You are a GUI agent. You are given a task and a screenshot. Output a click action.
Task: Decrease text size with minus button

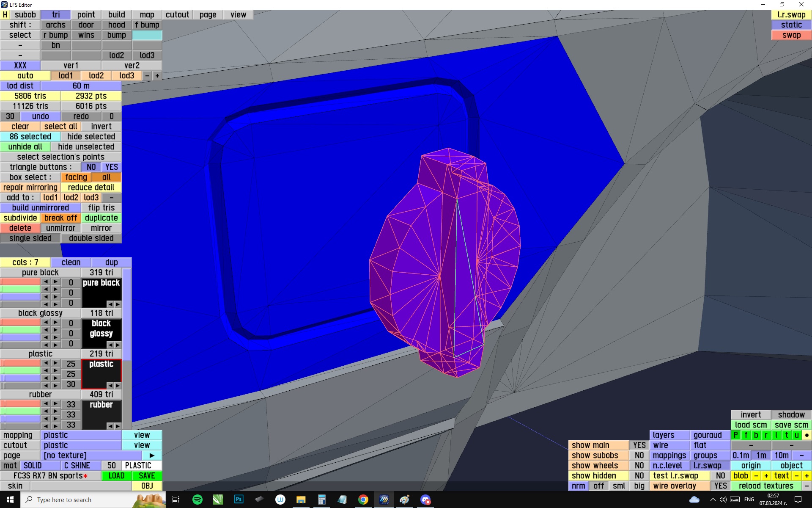click(796, 475)
